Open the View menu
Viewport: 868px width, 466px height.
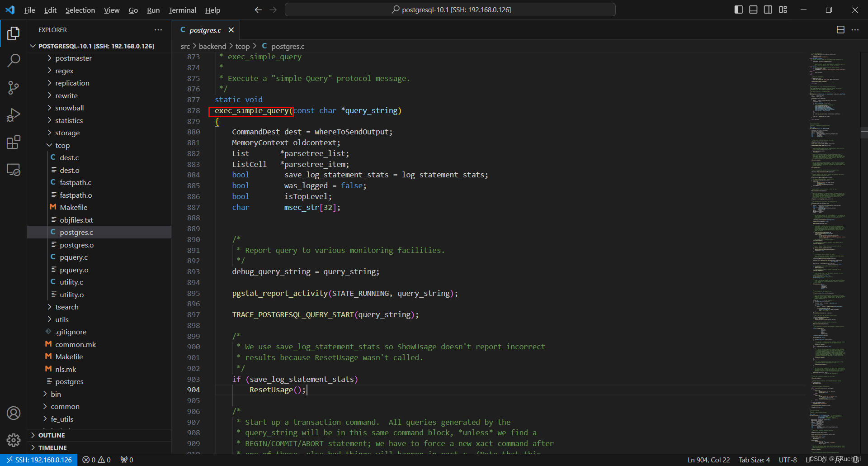[112, 10]
